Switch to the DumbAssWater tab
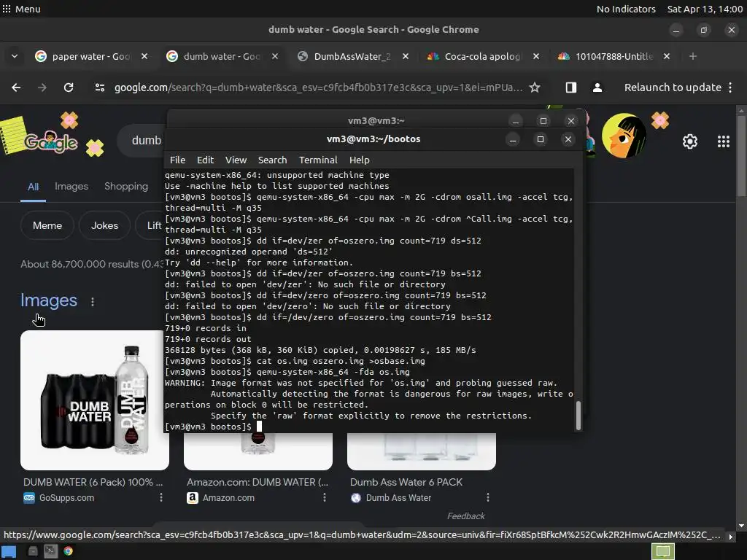The image size is (747, 560). pyautogui.click(x=352, y=56)
